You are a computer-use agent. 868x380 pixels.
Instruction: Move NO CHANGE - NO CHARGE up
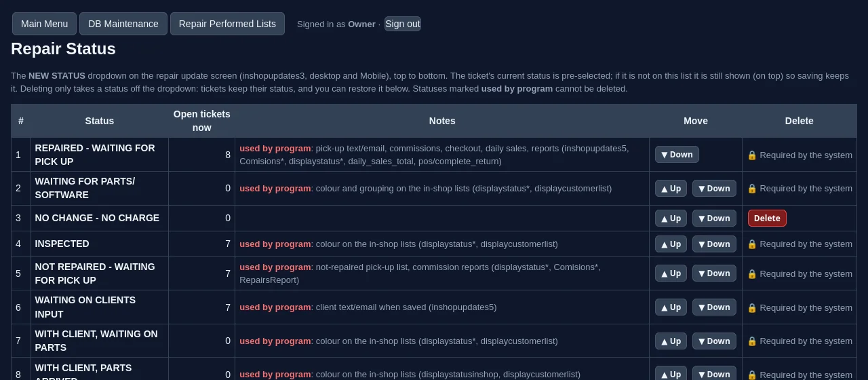click(671, 218)
